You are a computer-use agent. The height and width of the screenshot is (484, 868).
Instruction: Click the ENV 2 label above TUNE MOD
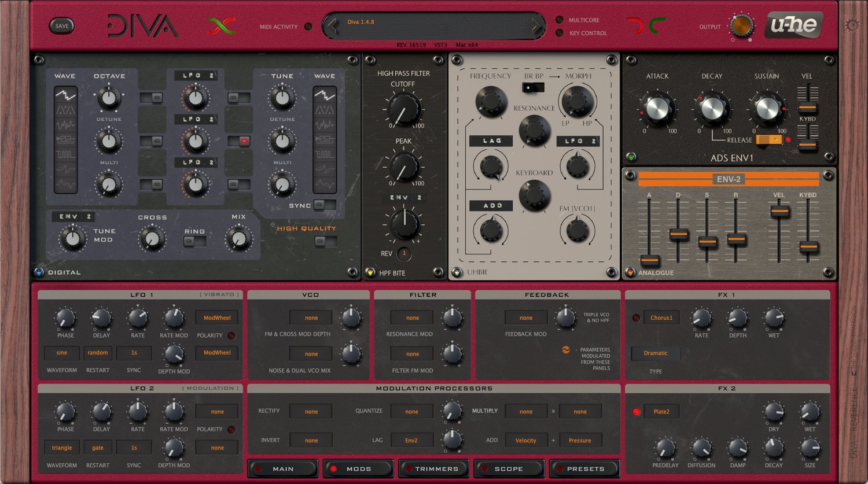click(73, 216)
